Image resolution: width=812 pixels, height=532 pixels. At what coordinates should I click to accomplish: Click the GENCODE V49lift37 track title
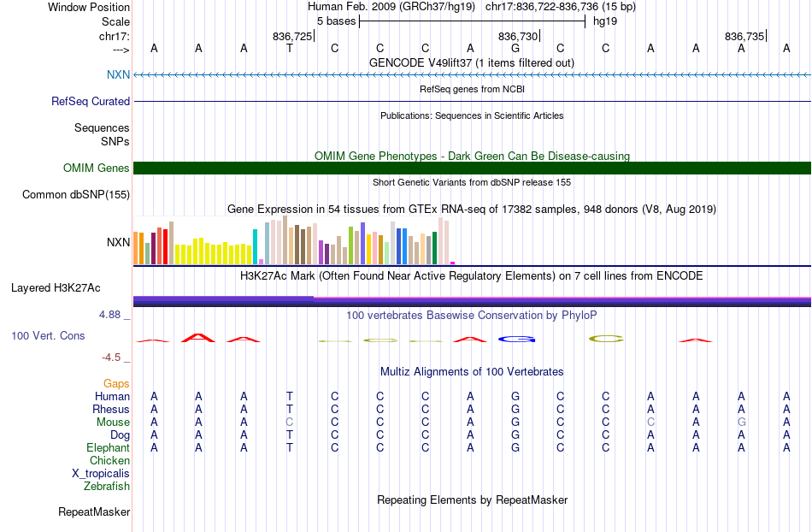point(472,63)
